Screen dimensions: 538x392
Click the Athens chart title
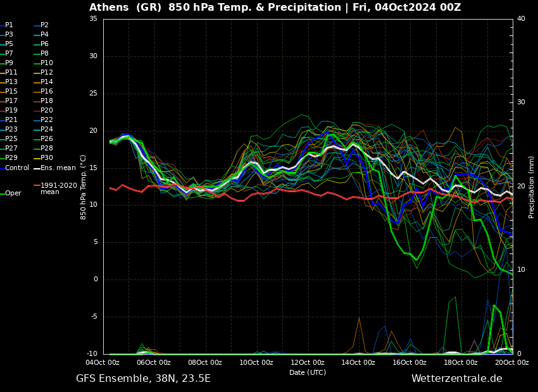click(275, 8)
